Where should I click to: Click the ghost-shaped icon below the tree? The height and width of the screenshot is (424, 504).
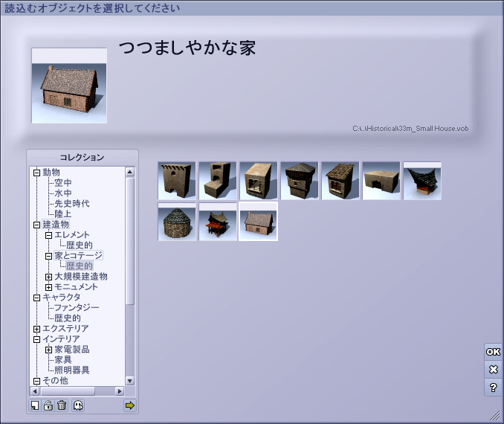78,405
